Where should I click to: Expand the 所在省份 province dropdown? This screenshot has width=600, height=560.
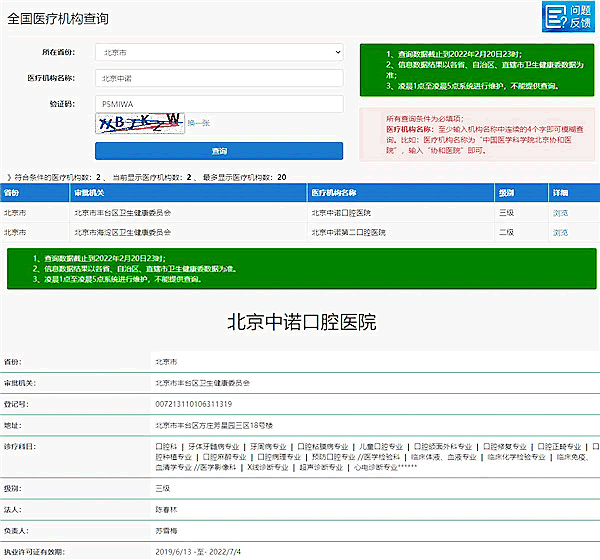point(219,51)
